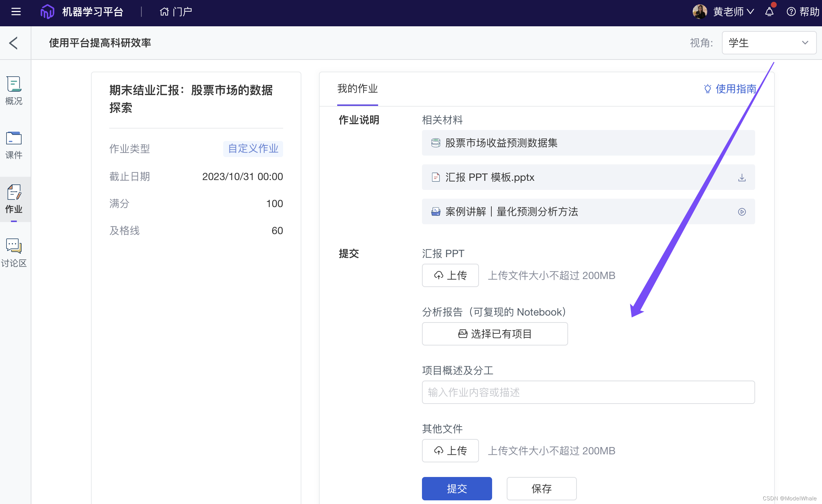Download 汇报 PPT 模板.pptx

tap(742, 177)
